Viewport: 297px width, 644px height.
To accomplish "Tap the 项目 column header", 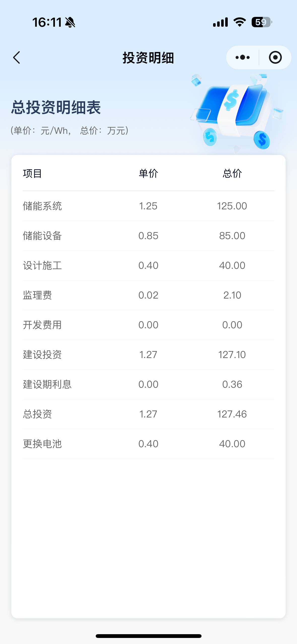I will coord(32,174).
